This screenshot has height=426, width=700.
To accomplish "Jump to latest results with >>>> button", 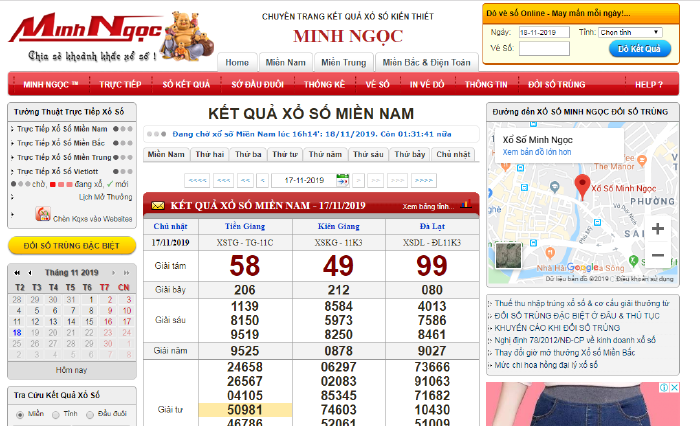I will [424, 180].
